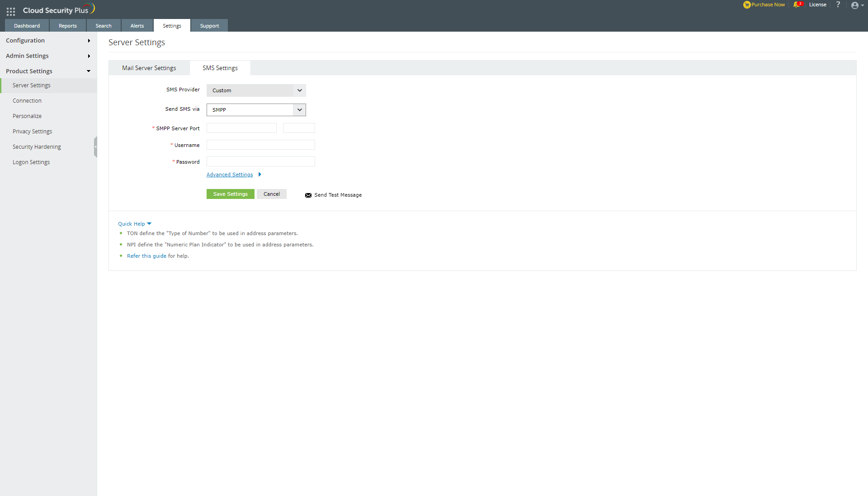Click the Save Settings button

[230, 194]
